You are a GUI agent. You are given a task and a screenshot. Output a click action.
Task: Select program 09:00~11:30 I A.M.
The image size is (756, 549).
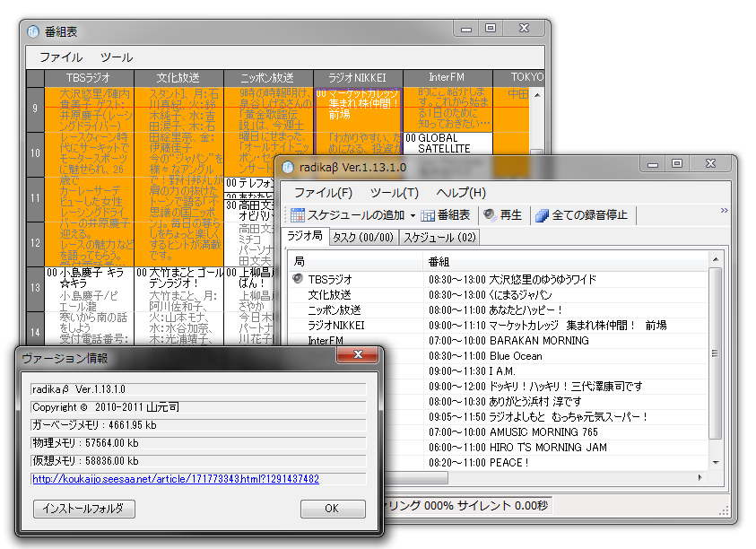point(472,371)
